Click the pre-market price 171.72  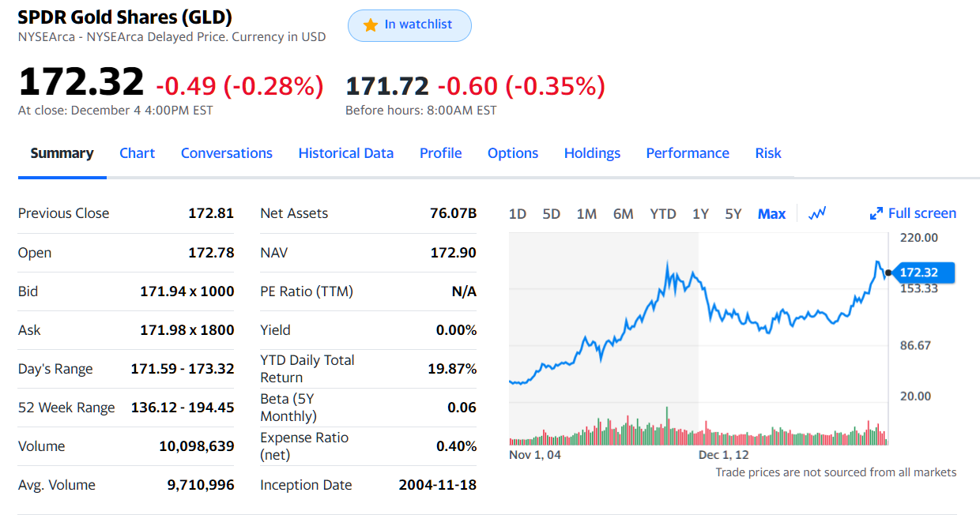point(387,85)
